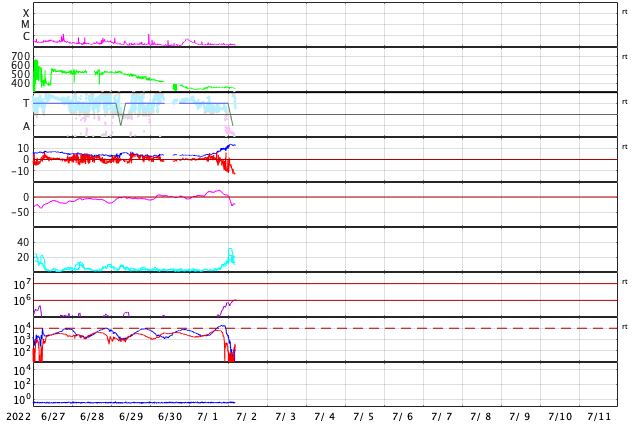The width and height of the screenshot is (634, 424).
Task: Click the 6/27 date label on the time axis
Action: tap(53, 416)
